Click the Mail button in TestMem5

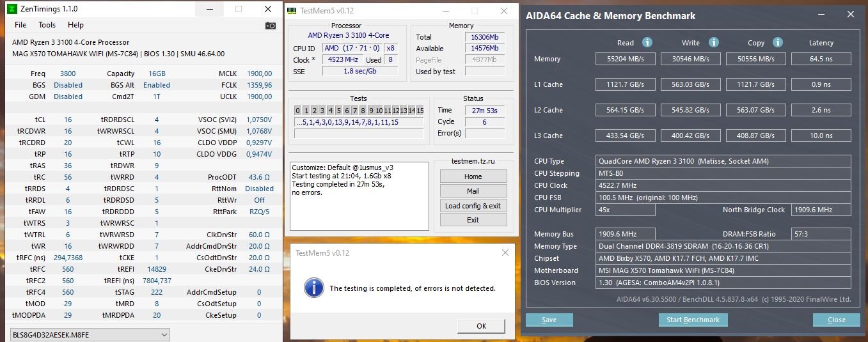click(473, 191)
